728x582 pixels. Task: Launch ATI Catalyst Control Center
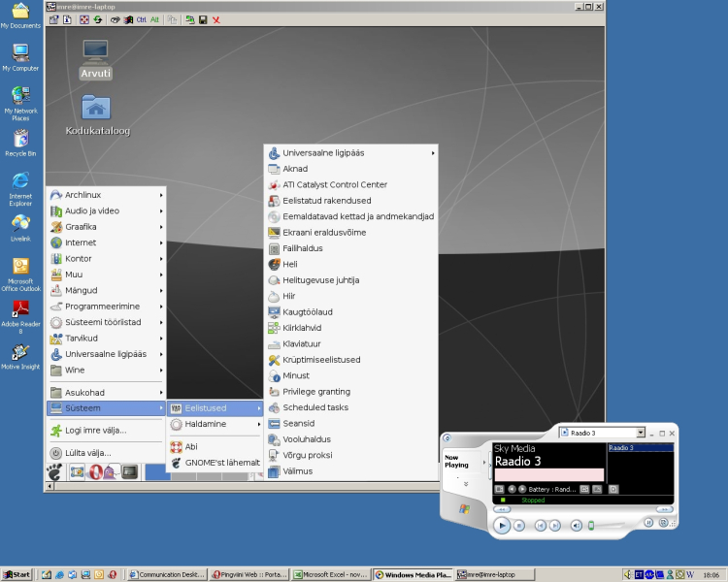[x=351, y=184]
